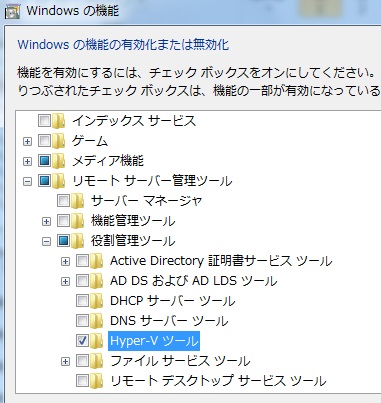Click the Windows の機能の有効化または無効化 heading
The image size is (381, 403).
click(x=123, y=44)
